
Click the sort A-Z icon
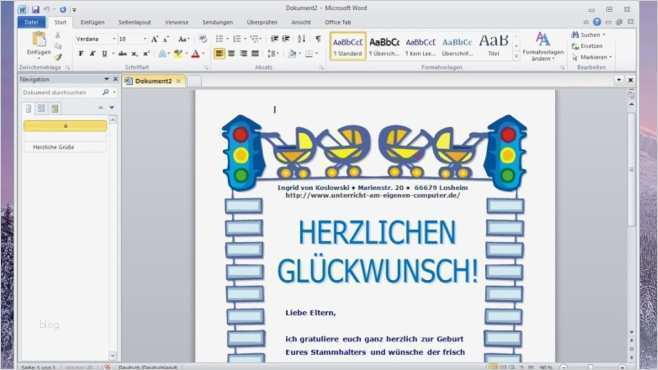pos(302,39)
